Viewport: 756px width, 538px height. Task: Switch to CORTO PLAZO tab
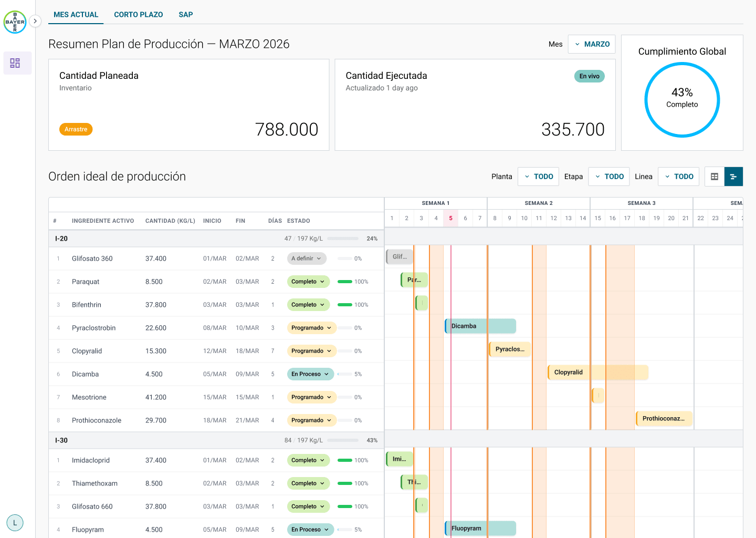click(x=139, y=15)
